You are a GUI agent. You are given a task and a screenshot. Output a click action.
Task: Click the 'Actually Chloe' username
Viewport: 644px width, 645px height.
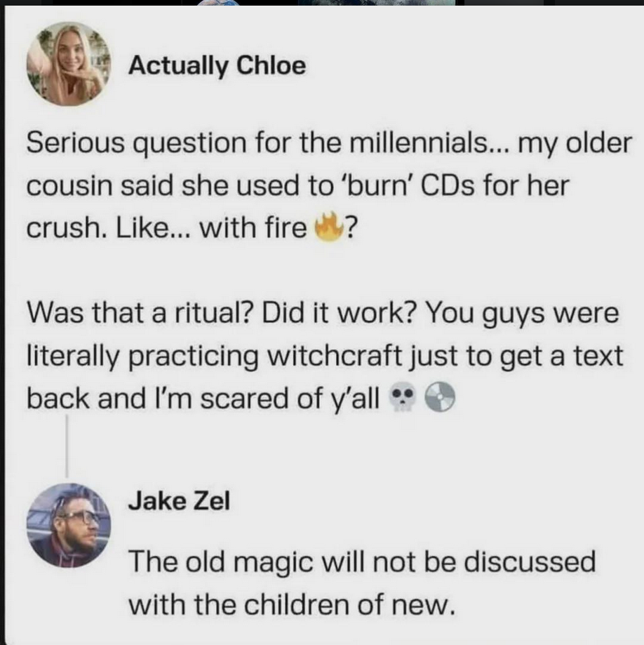217,66
